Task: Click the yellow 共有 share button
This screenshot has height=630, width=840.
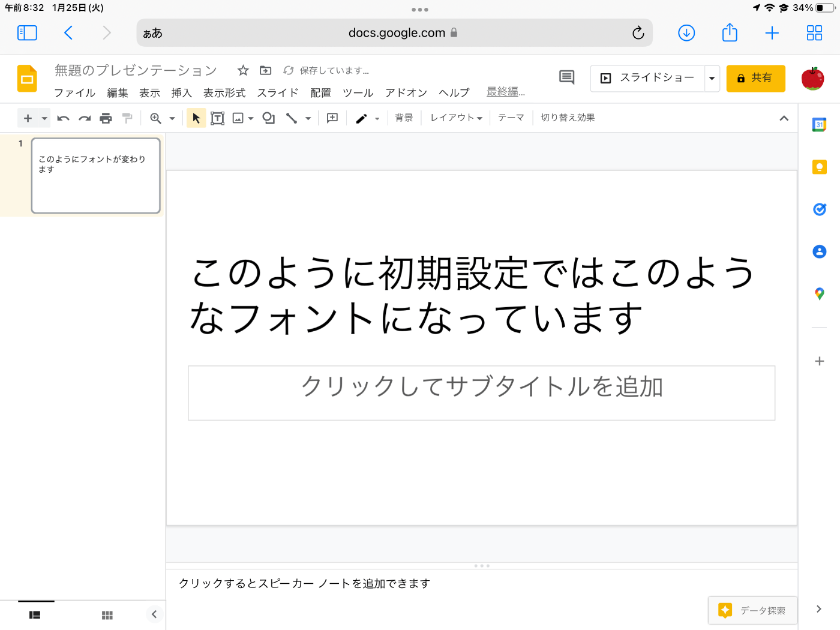Action: (755, 79)
